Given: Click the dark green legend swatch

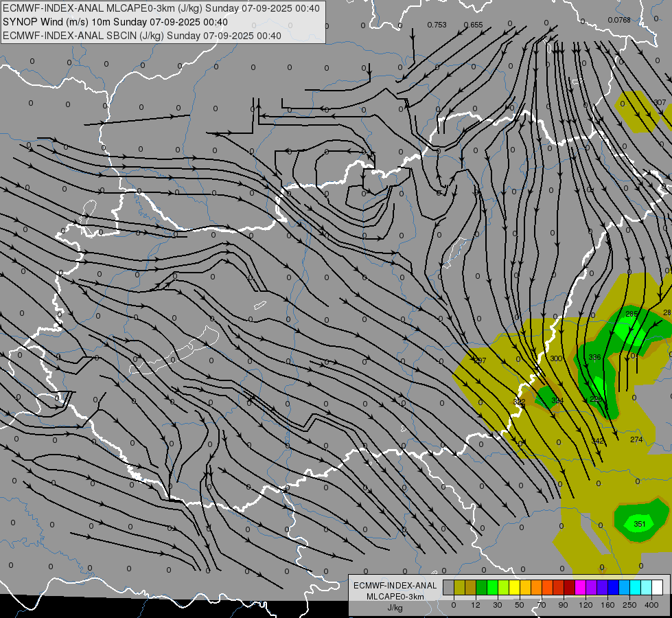Looking at the screenshot, I should coord(482,587).
